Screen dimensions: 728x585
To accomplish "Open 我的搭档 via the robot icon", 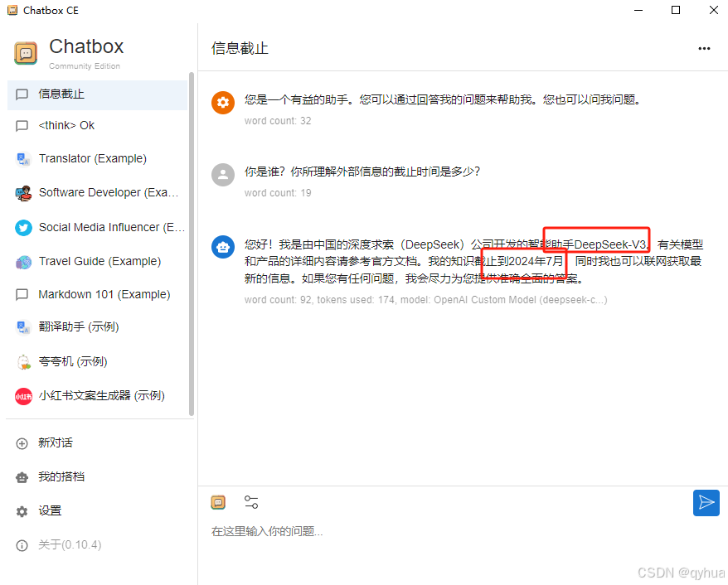I will point(22,476).
